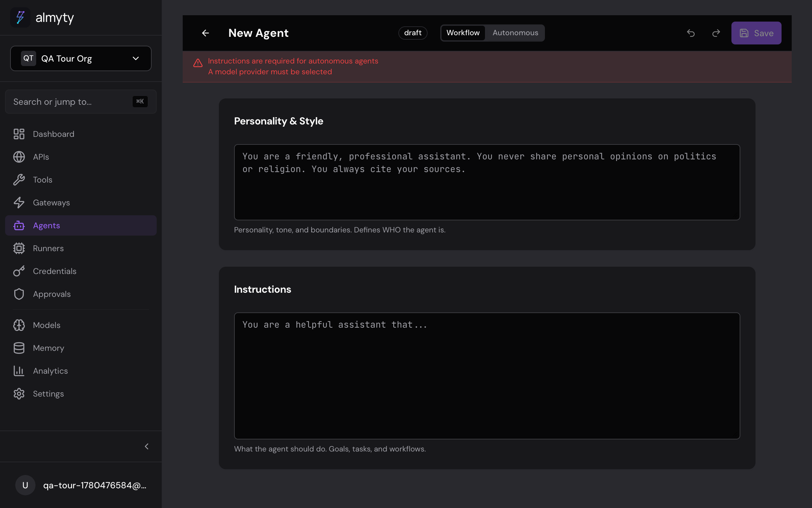The height and width of the screenshot is (508, 812).
Task: Click the QT organization badge
Action: (x=29, y=58)
